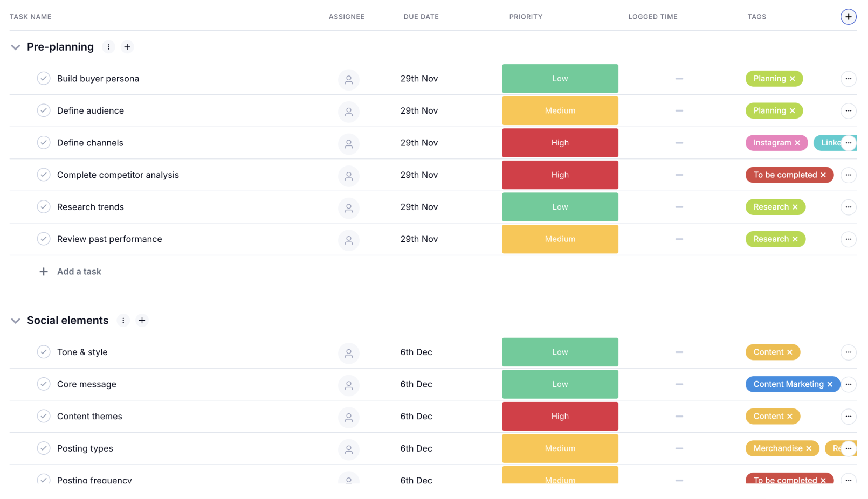Collapse the Pre-planning section
The image size is (868, 499).
pyautogui.click(x=16, y=47)
